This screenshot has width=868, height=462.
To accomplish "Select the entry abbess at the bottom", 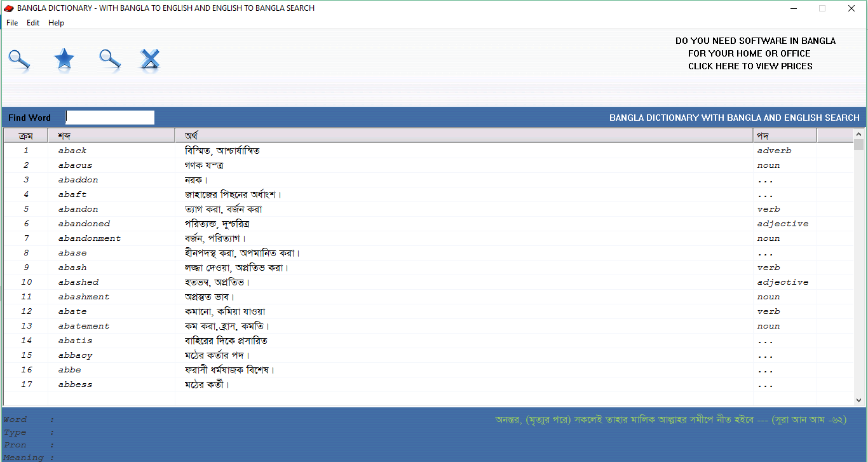I will 75,384.
